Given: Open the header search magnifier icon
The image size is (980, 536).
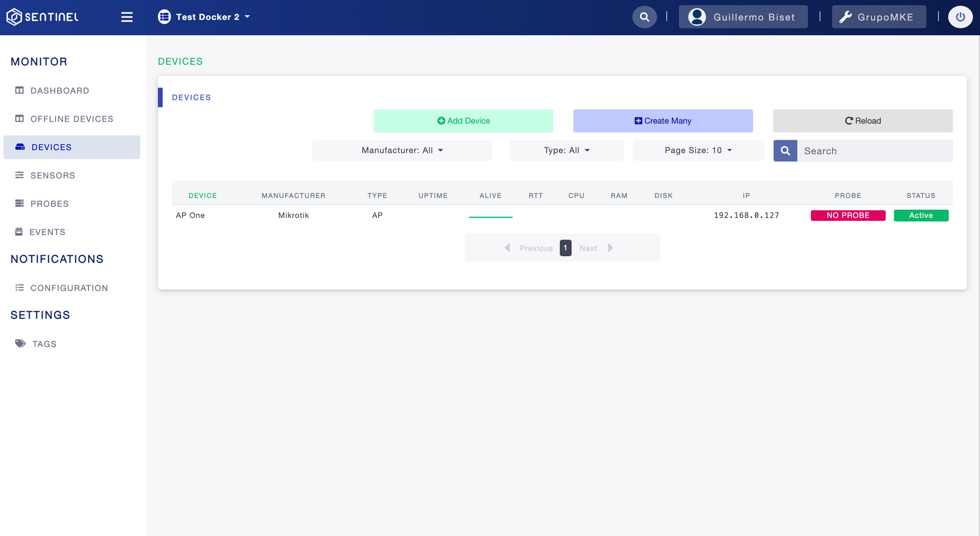Looking at the screenshot, I should point(644,17).
